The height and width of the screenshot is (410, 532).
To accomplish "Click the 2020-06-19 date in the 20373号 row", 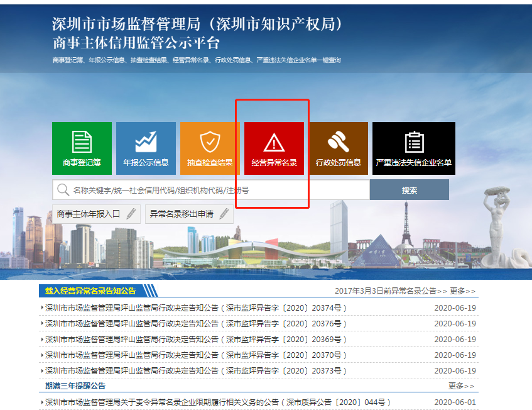I will click(455, 370).
